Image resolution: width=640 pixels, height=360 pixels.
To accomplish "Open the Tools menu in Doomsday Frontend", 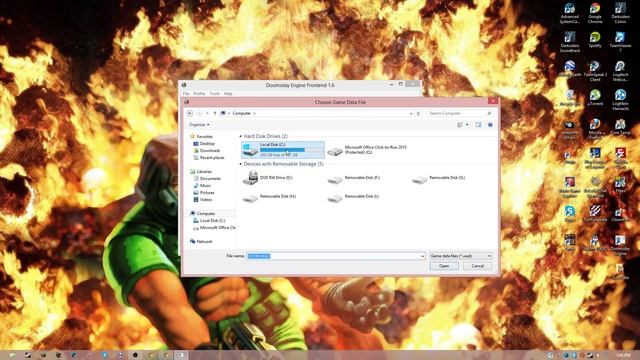I will pos(214,93).
